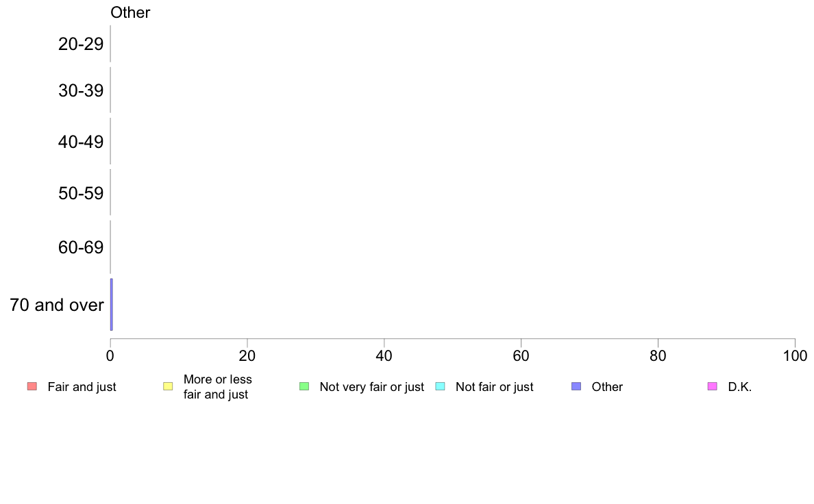
Task: Select the D.K. legend label
Action: tap(740, 387)
